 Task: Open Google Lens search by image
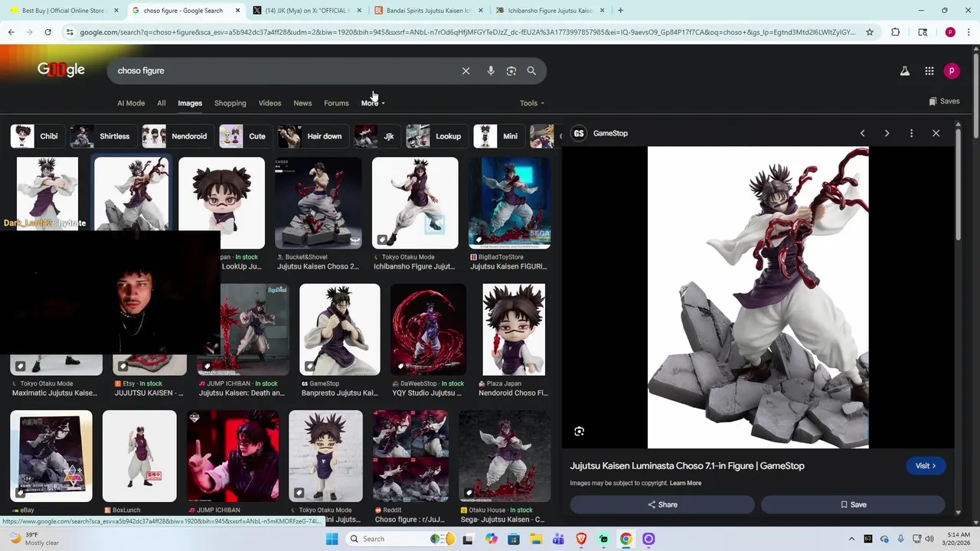click(511, 70)
